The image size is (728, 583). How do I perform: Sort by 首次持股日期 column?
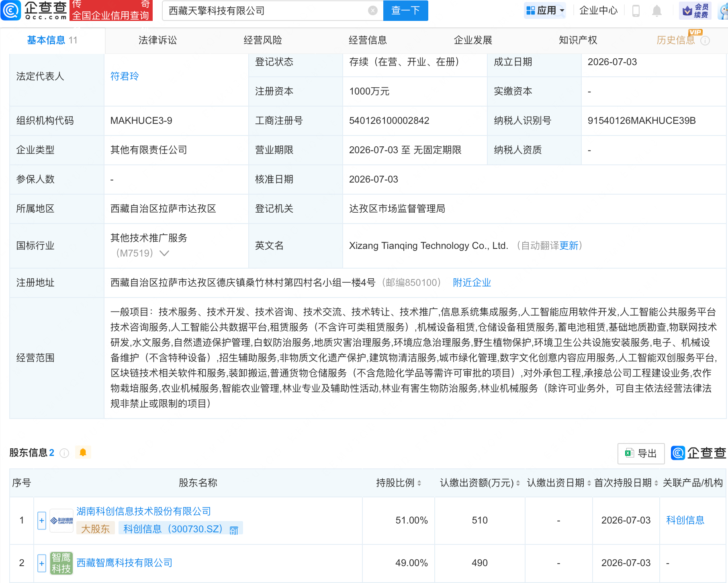click(x=656, y=483)
